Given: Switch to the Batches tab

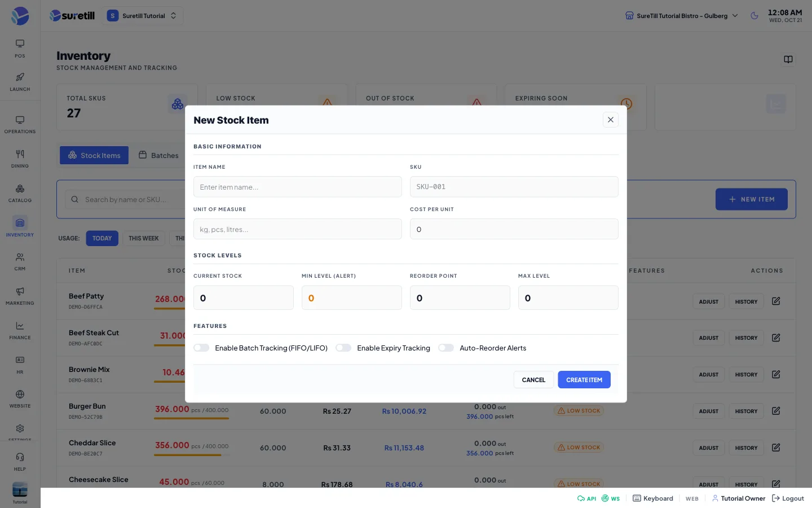Looking at the screenshot, I should (158, 155).
